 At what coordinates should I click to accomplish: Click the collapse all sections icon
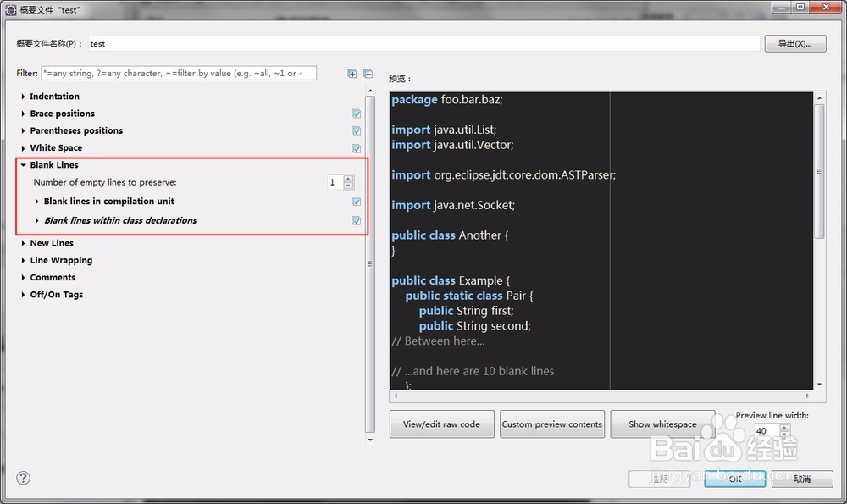[x=368, y=74]
